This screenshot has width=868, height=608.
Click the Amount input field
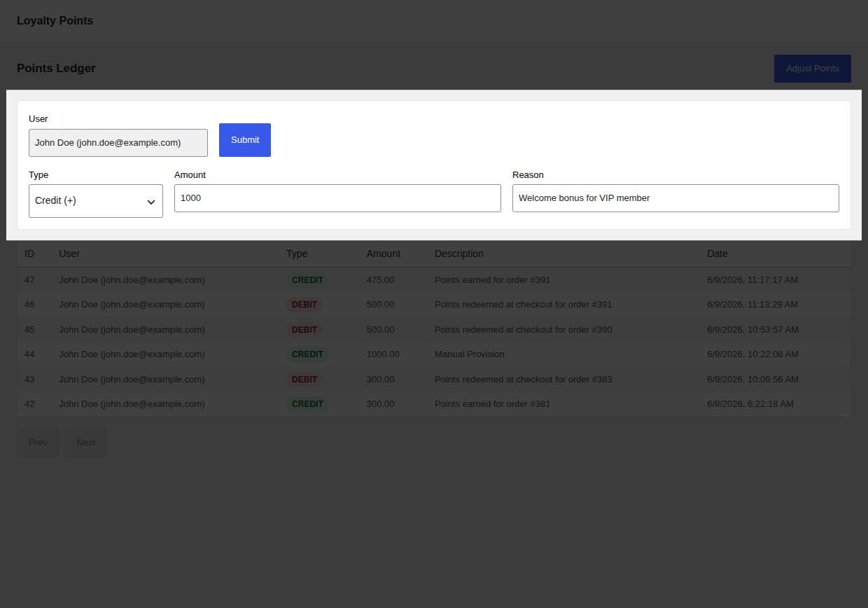337,198
